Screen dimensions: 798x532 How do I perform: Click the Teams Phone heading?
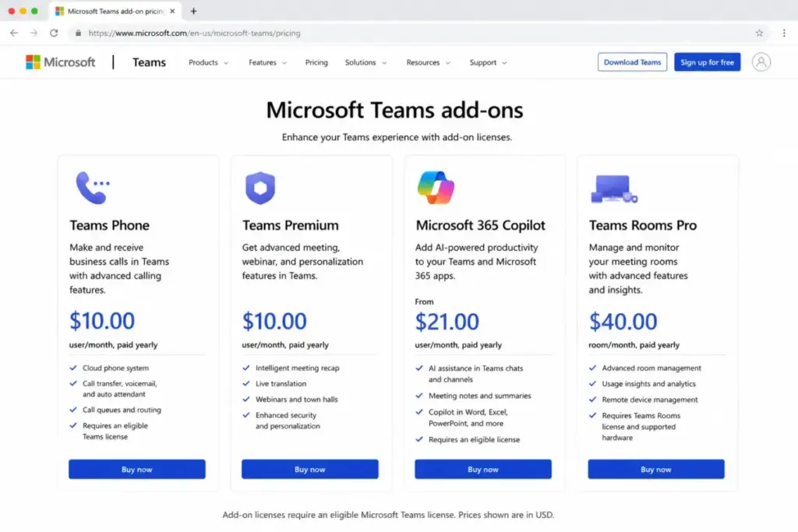pos(109,225)
